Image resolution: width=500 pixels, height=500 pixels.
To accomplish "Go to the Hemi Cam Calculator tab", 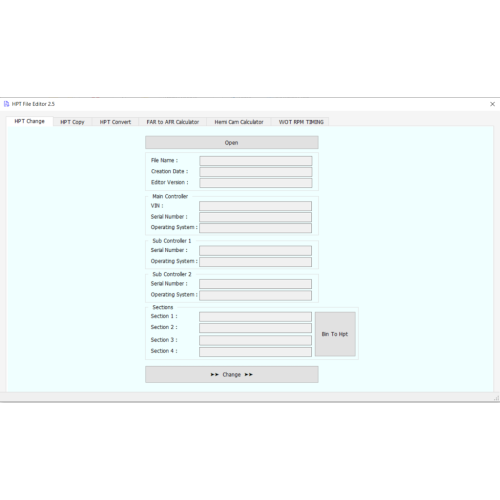I will (239, 122).
